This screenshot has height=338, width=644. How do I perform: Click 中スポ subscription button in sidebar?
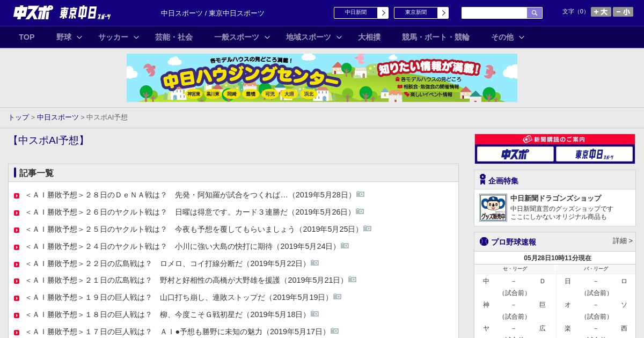pyautogui.click(x=515, y=154)
